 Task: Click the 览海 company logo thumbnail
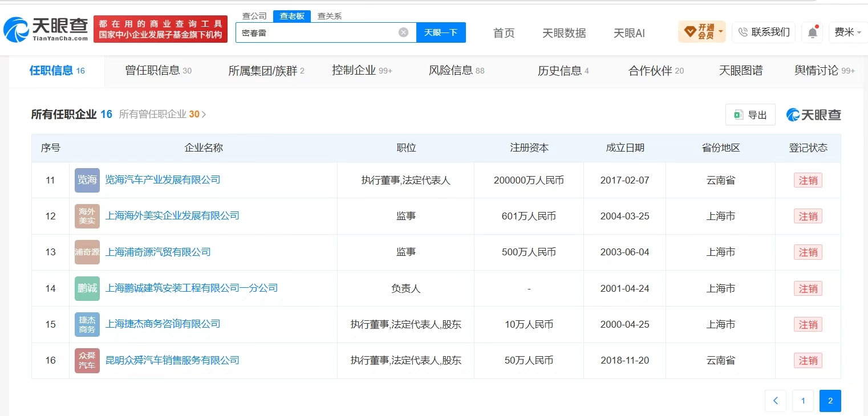click(x=87, y=180)
